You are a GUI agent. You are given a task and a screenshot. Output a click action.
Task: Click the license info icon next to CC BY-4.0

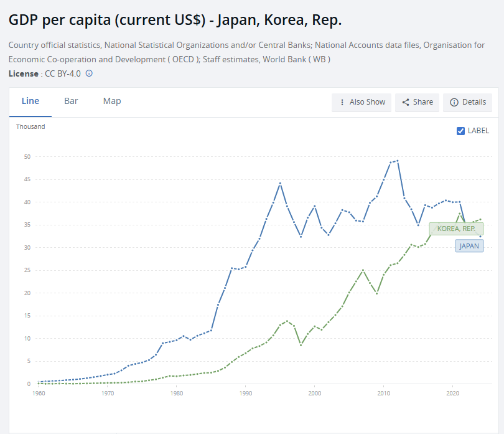tap(89, 73)
